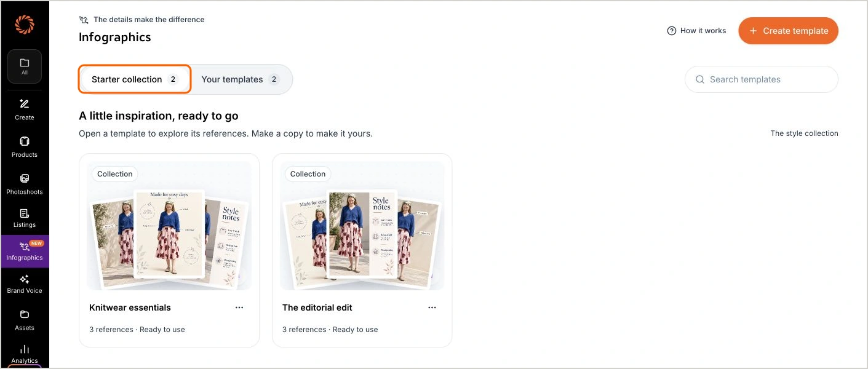Go to Assets in the sidebar
The height and width of the screenshot is (369, 868).
pyautogui.click(x=25, y=320)
